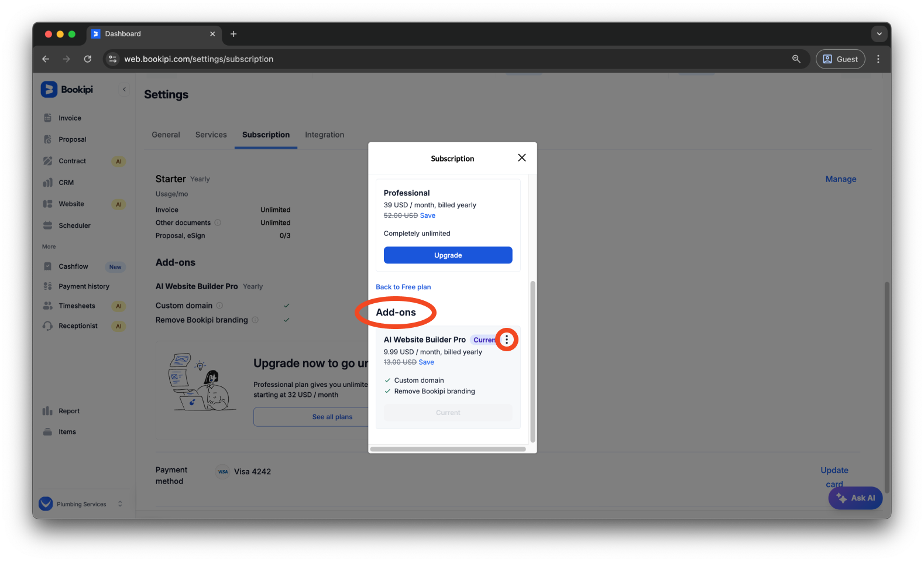
Task: Open the Invoice section icon in sidebar
Action: [48, 118]
